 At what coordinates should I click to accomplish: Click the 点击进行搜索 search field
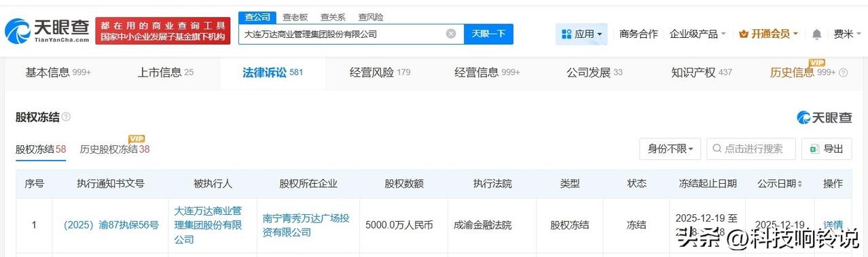click(751, 149)
